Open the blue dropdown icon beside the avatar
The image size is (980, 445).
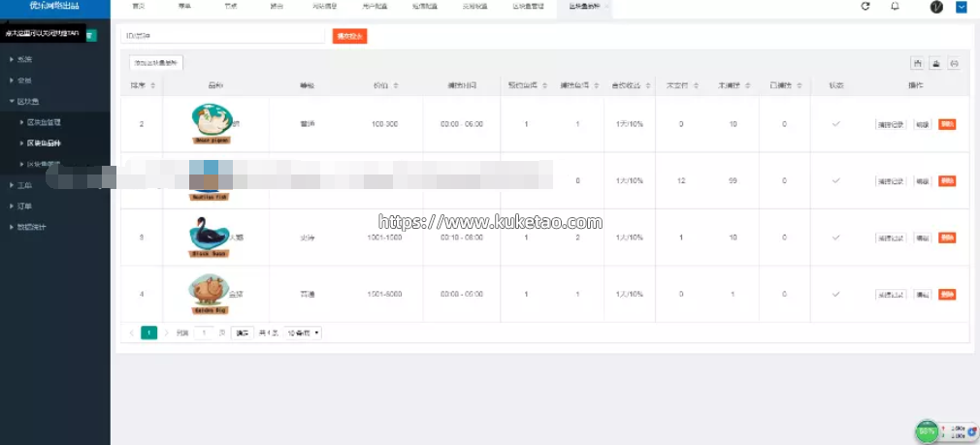(x=962, y=7)
